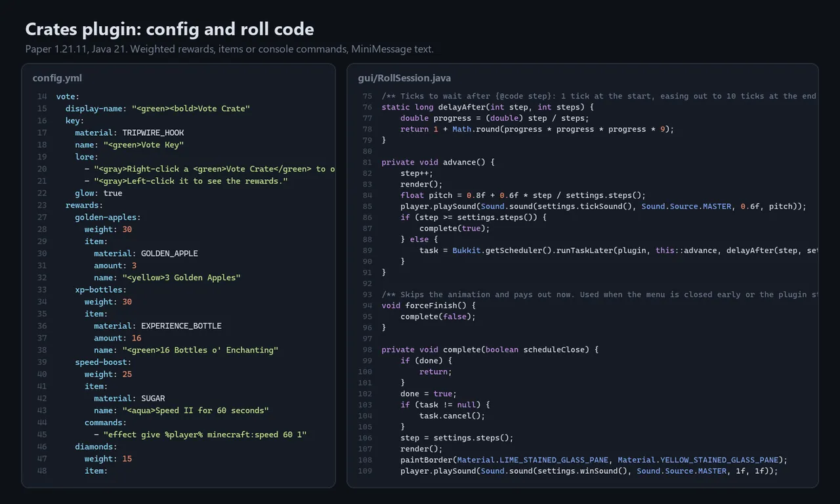Click the "static long delayAfter" method signature
Viewport: 840px width, 504px height.
[x=488, y=107]
